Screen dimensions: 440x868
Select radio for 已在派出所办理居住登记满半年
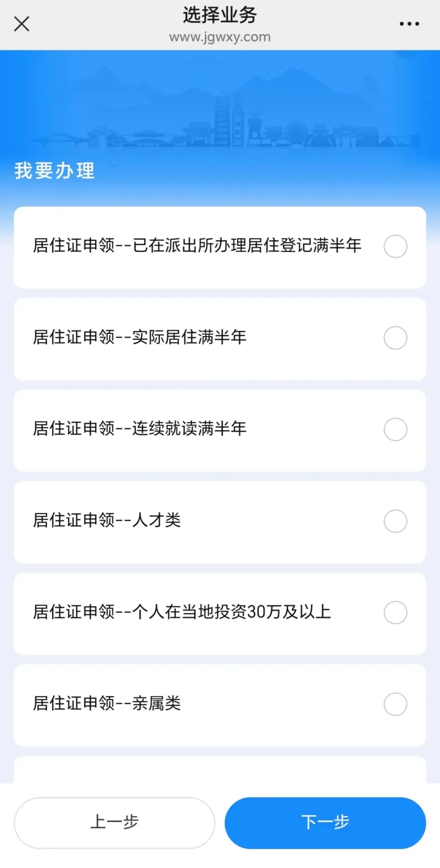395,246
